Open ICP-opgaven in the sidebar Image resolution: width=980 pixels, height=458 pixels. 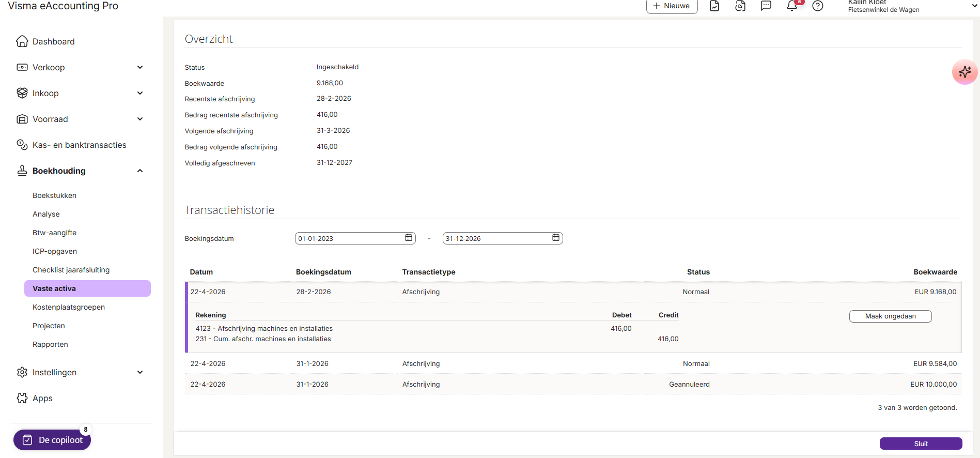(x=55, y=251)
